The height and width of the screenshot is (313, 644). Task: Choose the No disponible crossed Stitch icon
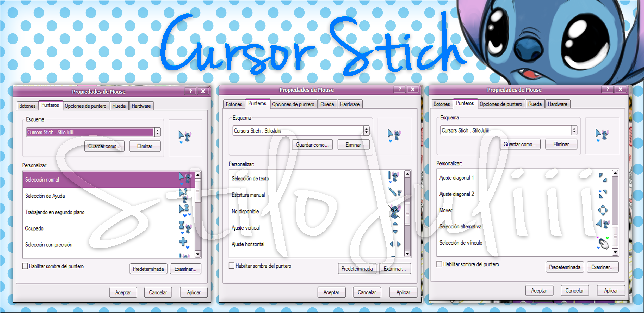click(x=395, y=211)
